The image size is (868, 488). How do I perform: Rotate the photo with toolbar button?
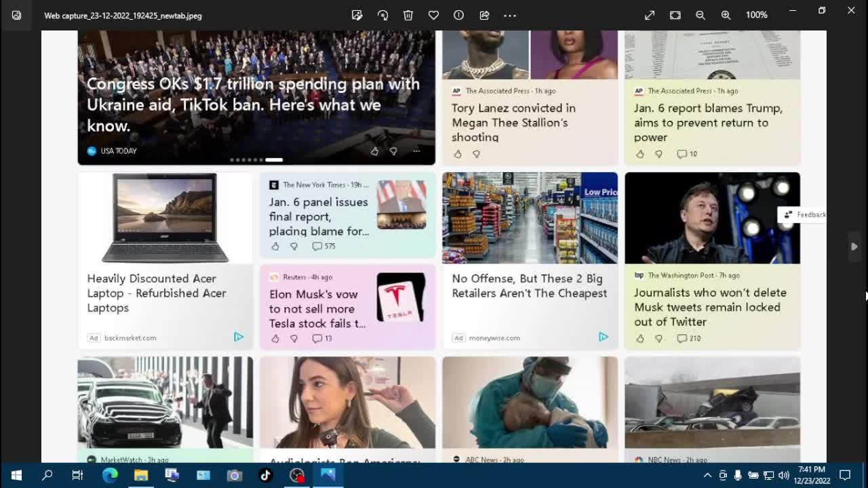click(x=382, y=15)
